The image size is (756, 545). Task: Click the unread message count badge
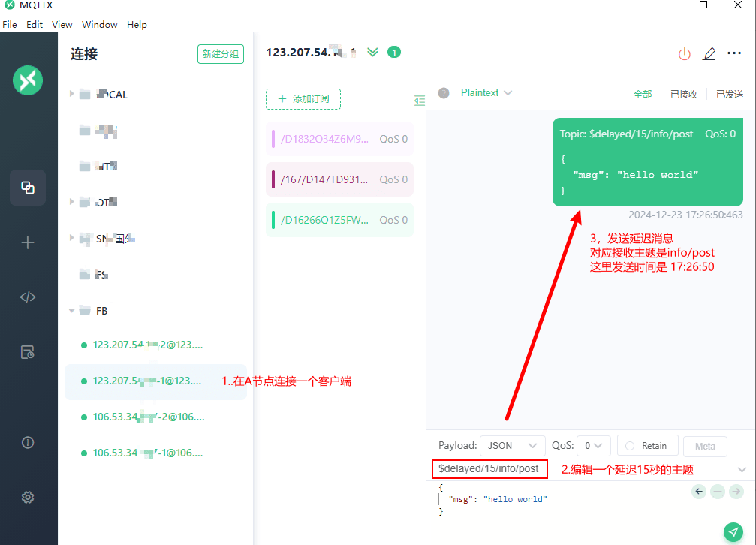[x=394, y=52]
